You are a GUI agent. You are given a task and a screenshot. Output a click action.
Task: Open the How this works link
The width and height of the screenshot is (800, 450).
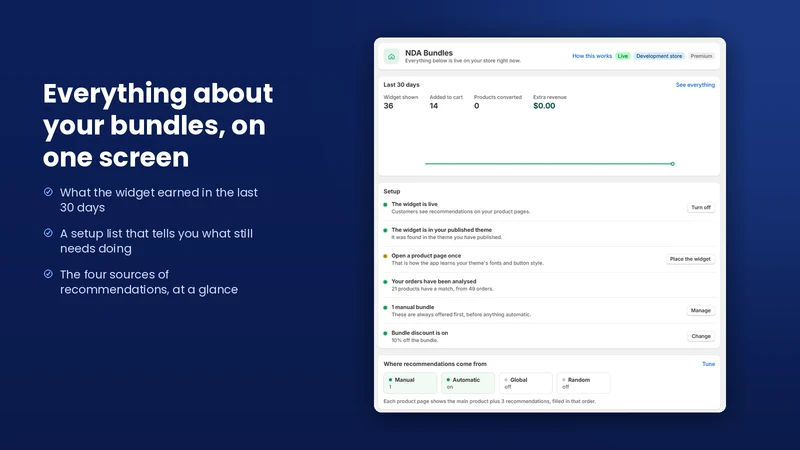(x=591, y=56)
